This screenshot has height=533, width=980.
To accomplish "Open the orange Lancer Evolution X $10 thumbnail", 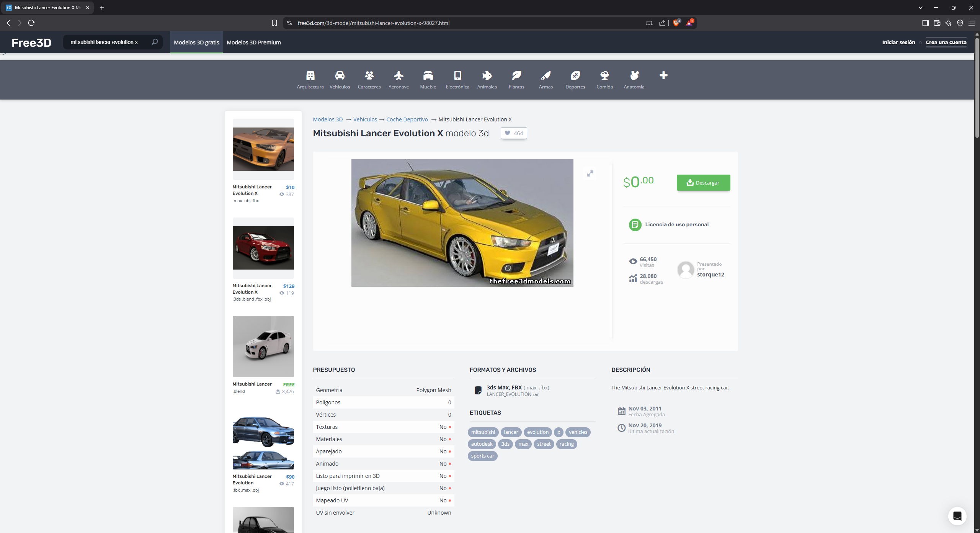I will [x=263, y=149].
